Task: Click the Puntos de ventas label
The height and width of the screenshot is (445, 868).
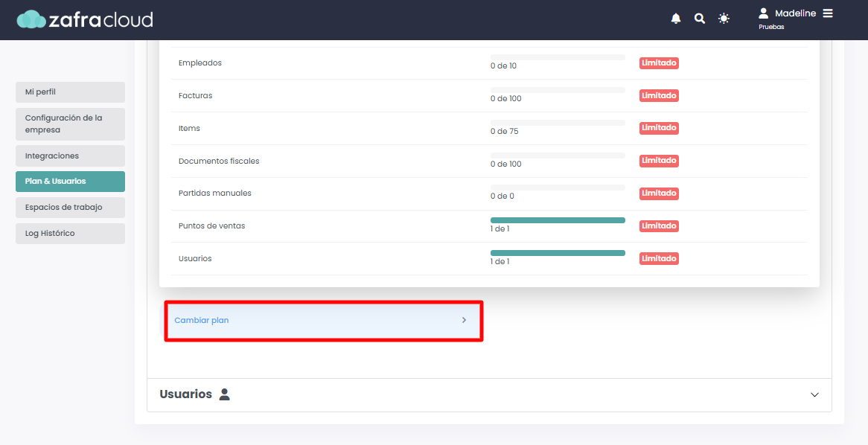Action: [211, 225]
